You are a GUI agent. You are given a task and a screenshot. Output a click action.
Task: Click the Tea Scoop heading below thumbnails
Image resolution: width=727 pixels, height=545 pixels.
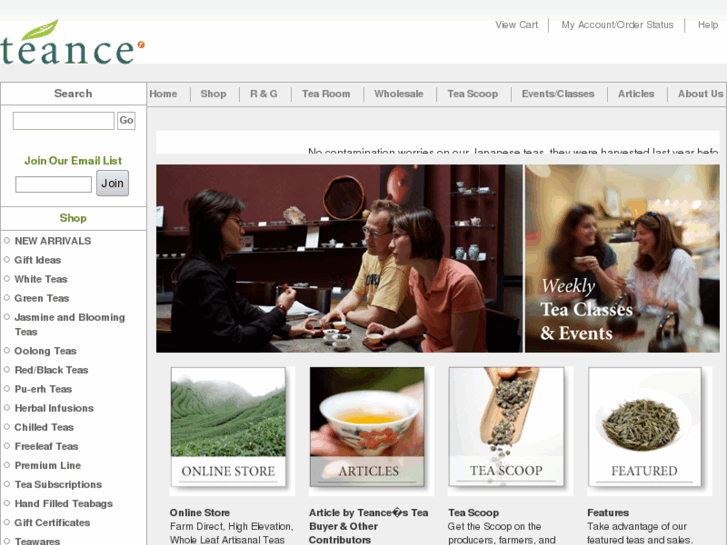(x=473, y=513)
